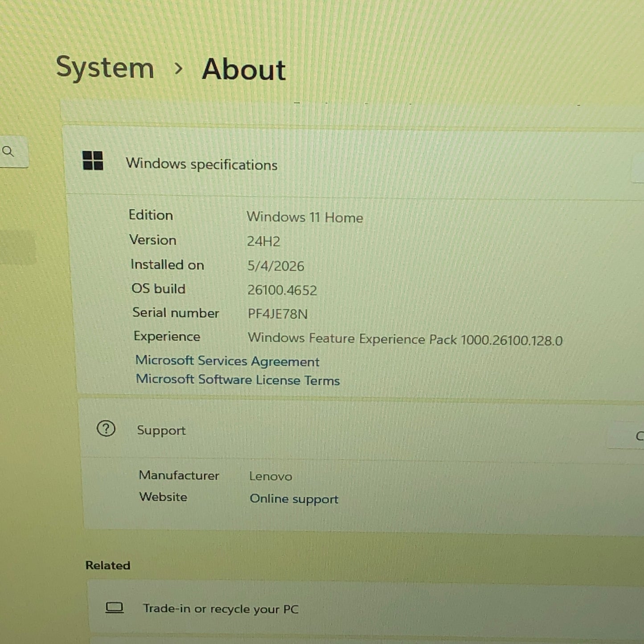Collapse the Windows specifications section header
The image size is (644, 644).
(354, 163)
